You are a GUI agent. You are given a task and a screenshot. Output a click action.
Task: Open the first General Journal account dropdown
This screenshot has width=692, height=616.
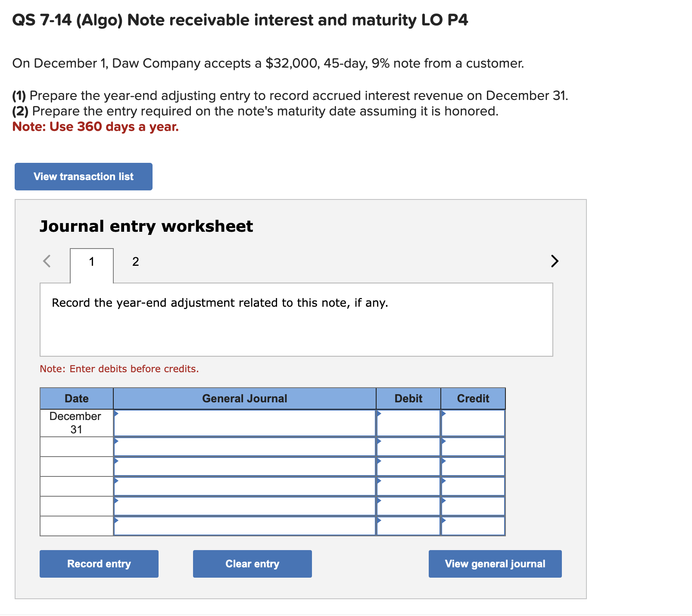[x=116, y=414]
